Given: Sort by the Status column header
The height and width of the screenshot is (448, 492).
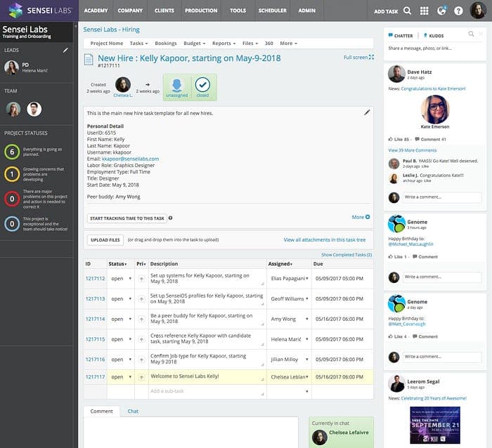Looking at the screenshot, I should point(117,264).
